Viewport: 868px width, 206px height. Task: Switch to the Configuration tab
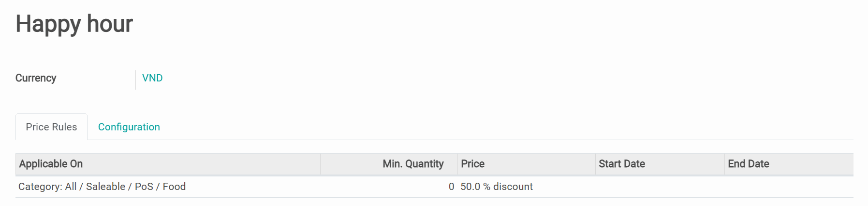(129, 127)
